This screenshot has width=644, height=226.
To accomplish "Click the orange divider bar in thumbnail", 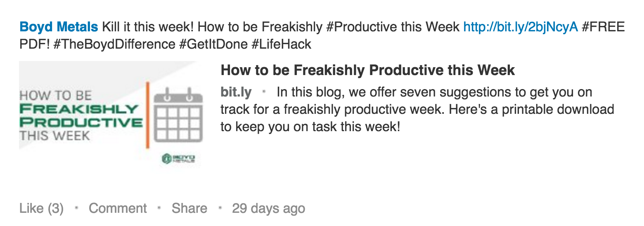I will coord(147,115).
